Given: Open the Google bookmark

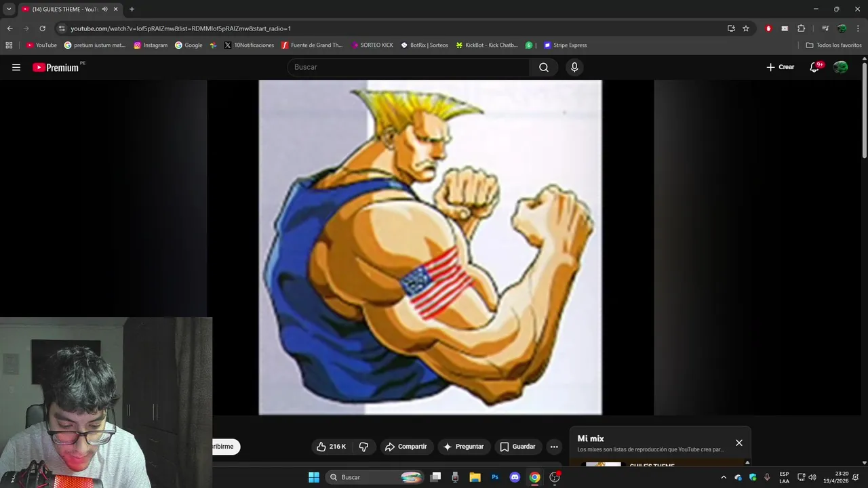Looking at the screenshot, I should click(x=189, y=45).
